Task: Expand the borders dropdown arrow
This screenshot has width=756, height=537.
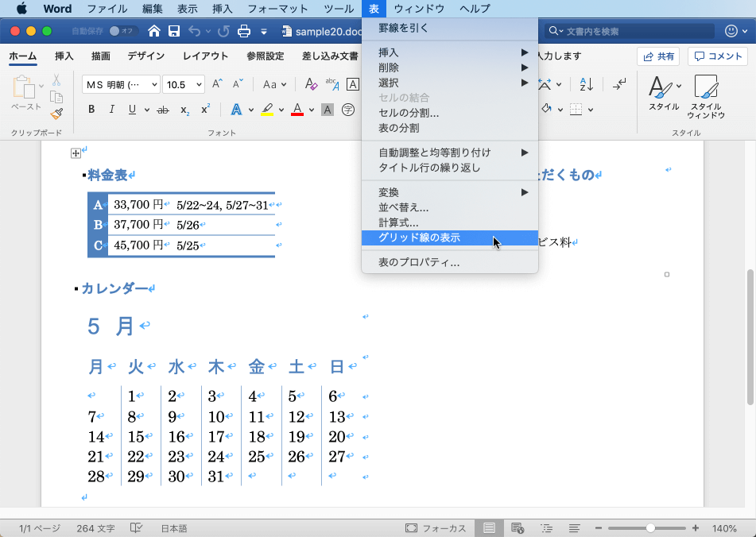Action: coord(591,110)
